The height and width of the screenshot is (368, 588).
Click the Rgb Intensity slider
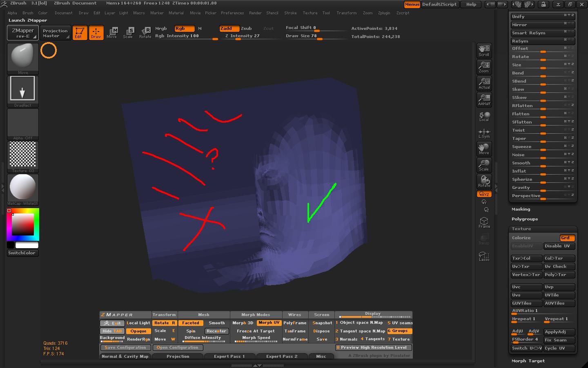tap(186, 36)
